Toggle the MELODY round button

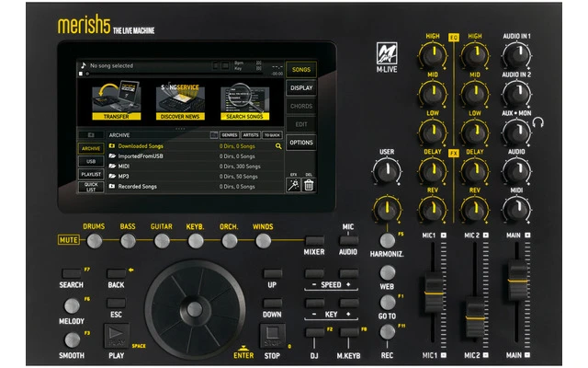[x=72, y=306]
